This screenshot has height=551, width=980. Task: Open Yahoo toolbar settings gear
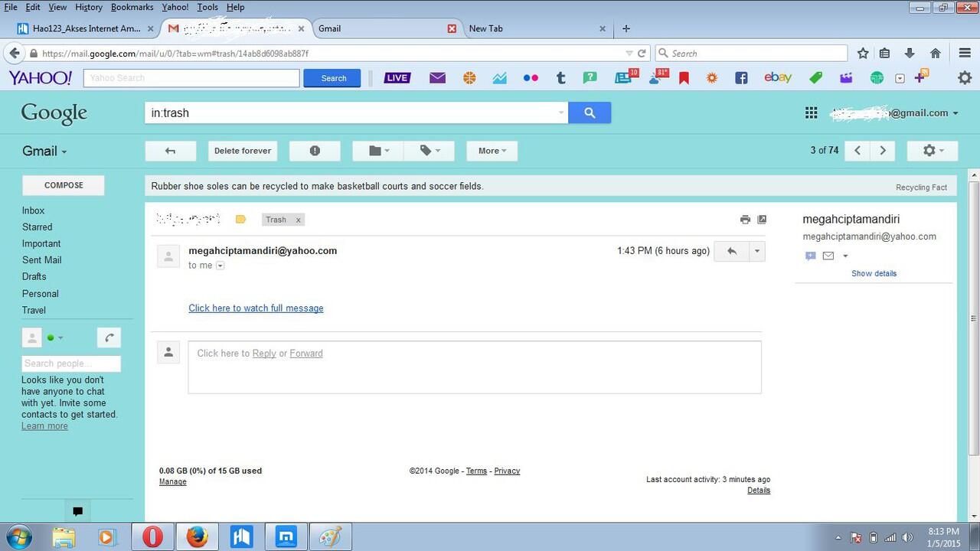point(965,78)
